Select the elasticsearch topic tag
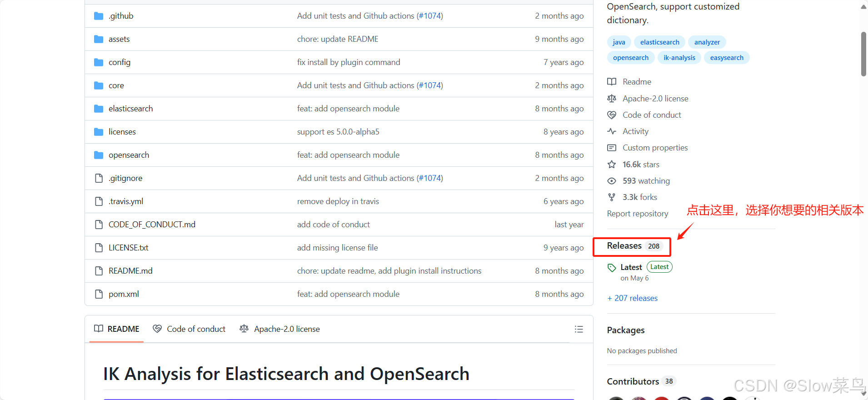 (659, 42)
